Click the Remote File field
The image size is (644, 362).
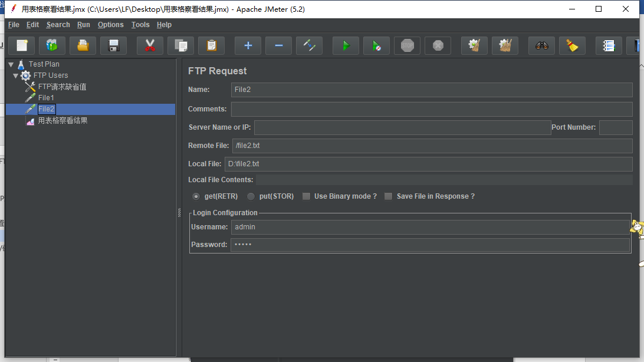tap(432, 146)
